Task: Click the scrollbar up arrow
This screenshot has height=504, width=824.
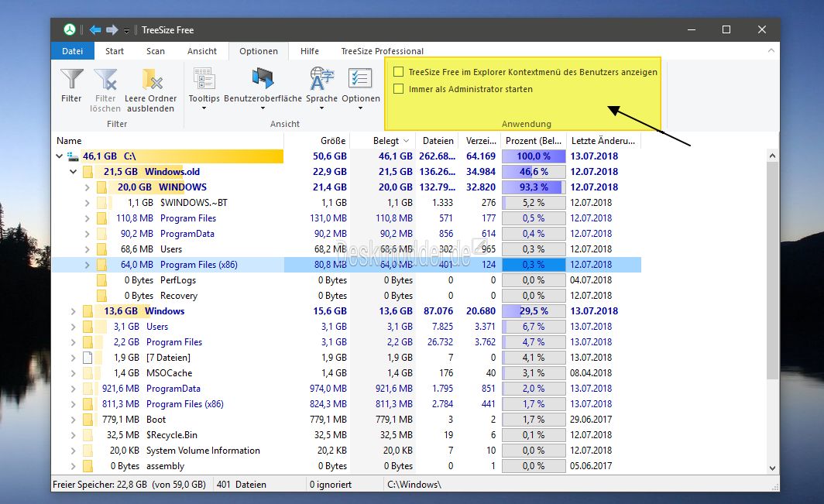Action: point(772,156)
